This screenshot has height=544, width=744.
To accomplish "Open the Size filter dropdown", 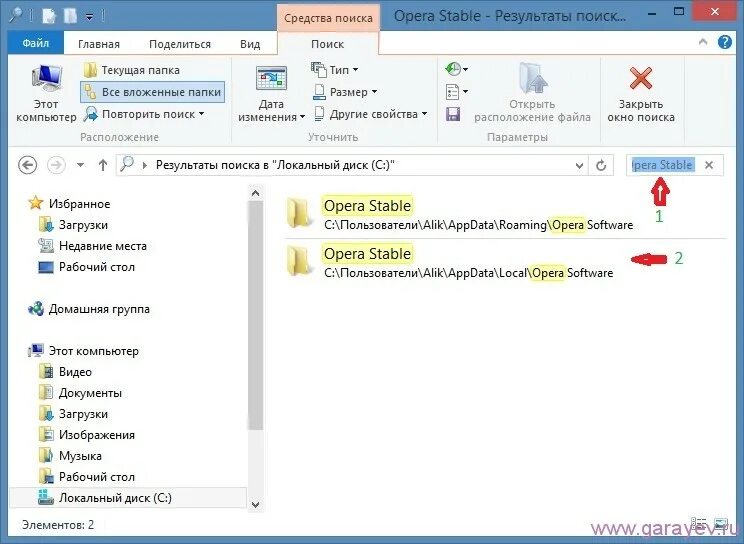I will (x=345, y=92).
